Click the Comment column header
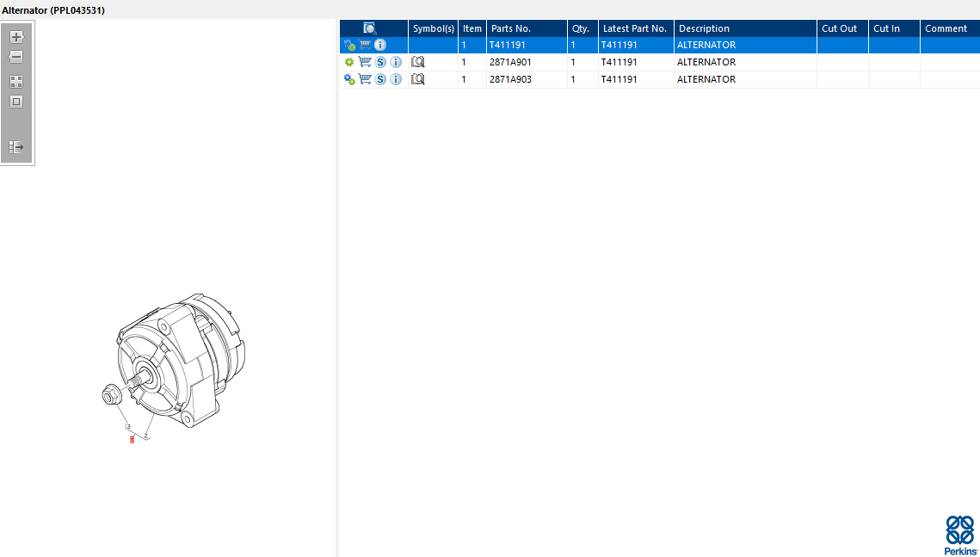Viewport: 980px width, 557px height. pos(950,28)
